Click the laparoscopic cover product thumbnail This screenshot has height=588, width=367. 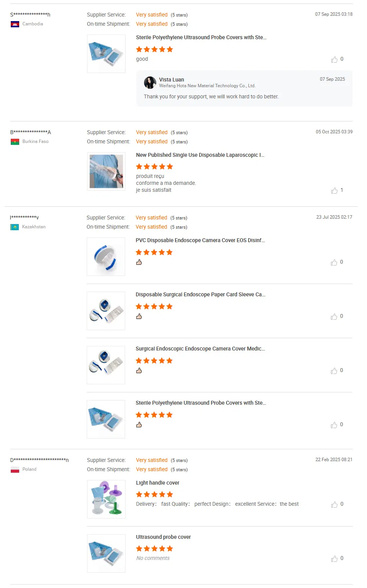click(x=106, y=171)
